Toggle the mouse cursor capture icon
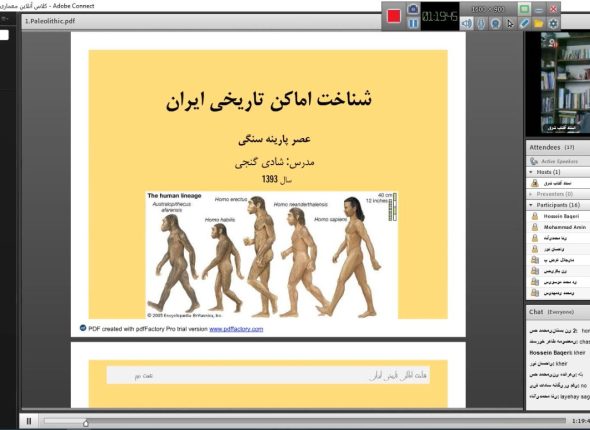The width and height of the screenshot is (590, 430). point(510,23)
